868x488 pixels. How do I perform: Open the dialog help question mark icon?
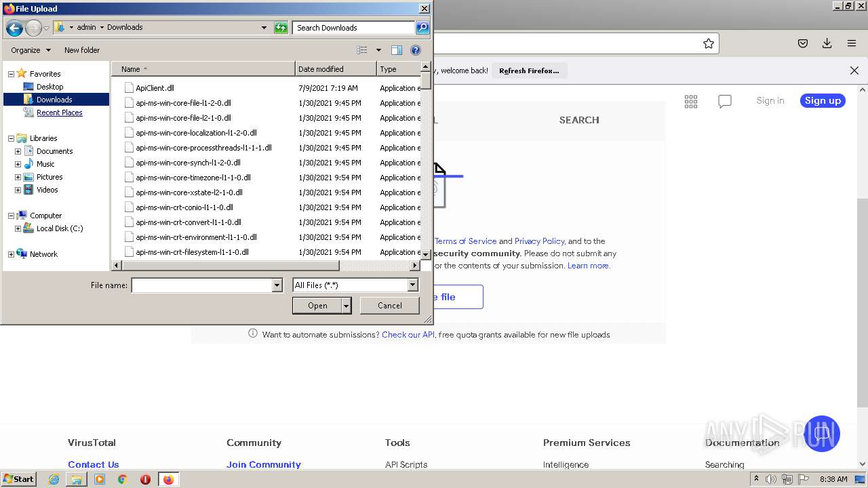[416, 50]
